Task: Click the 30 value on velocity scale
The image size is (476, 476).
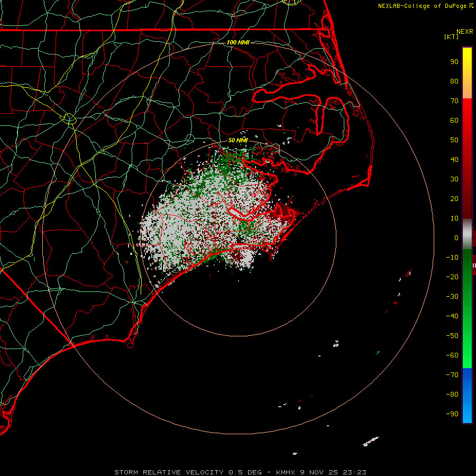Action: pos(454,179)
